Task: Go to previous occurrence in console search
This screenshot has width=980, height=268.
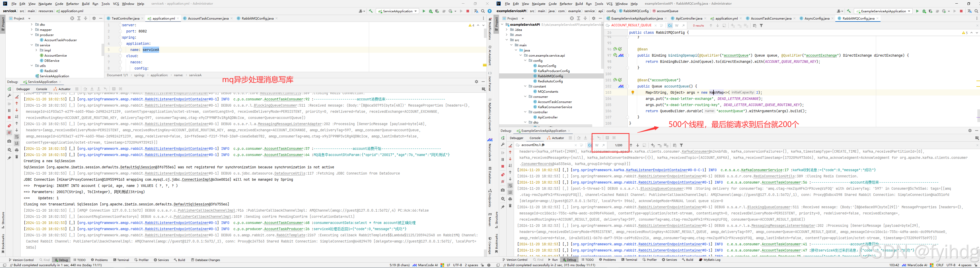Action: (x=631, y=145)
